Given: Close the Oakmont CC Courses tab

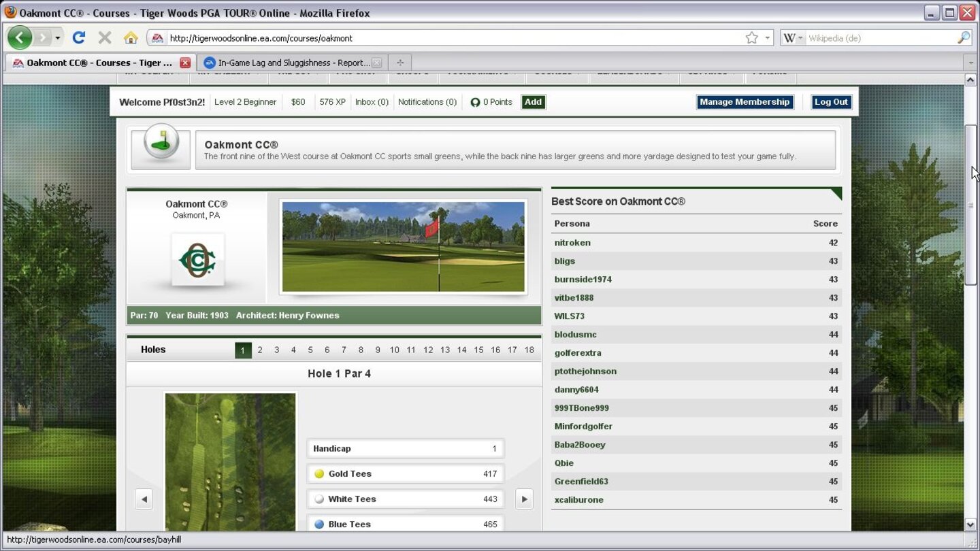Looking at the screenshot, I should [x=185, y=63].
